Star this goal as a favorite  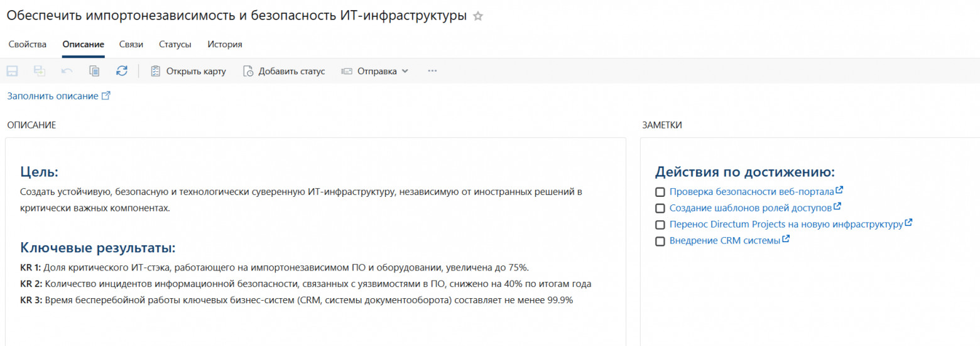click(x=478, y=17)
